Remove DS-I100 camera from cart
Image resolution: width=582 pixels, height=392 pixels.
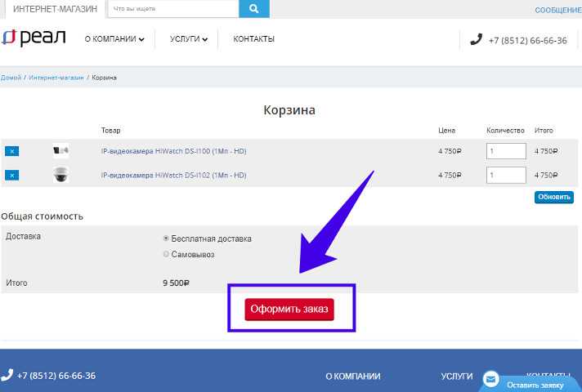(x=12, y=151)
